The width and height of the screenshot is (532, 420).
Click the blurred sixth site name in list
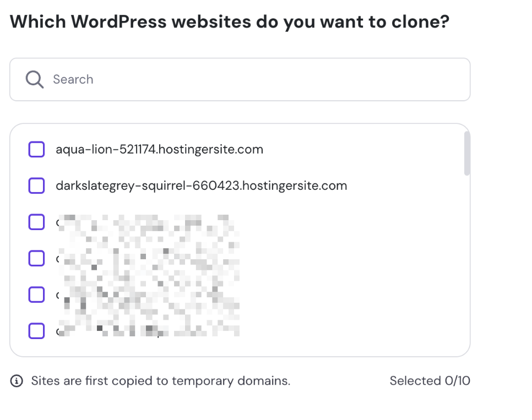(x=148, y=331)
